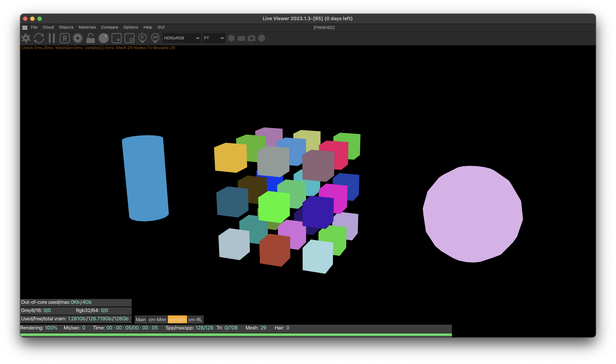Restart render with circular arrows icon
616x364 pixels.
(x=39, y=38)
